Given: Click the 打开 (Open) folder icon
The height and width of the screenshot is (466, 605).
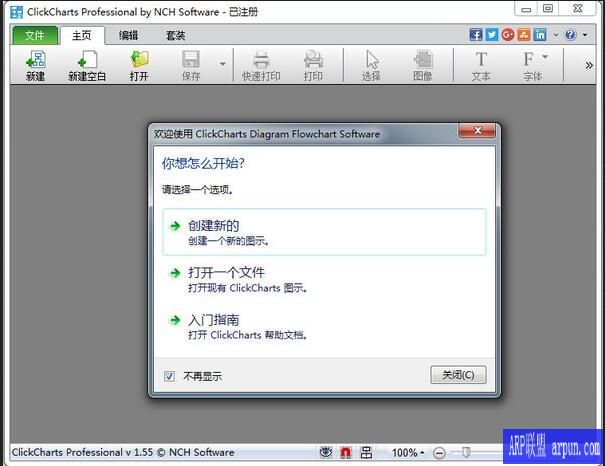Looking at the screenshot, I should 139,66.
